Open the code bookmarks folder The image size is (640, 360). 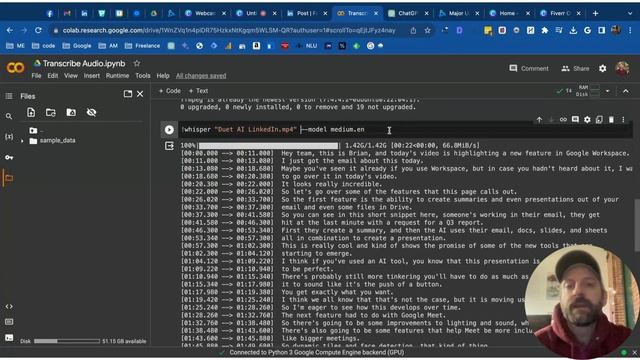tap(44, 46)
